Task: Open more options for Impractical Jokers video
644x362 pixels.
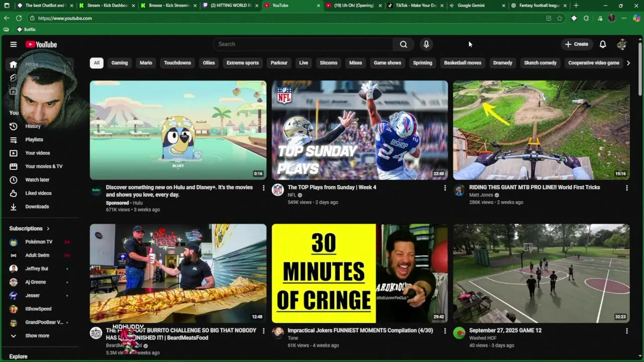Action: 445,331
